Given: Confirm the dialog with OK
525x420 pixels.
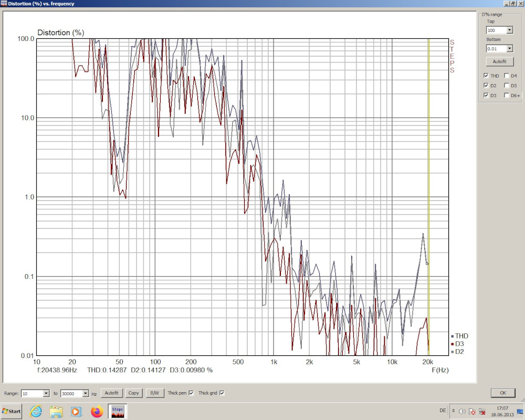Looking at the screenshot, I should coord(502,393).
